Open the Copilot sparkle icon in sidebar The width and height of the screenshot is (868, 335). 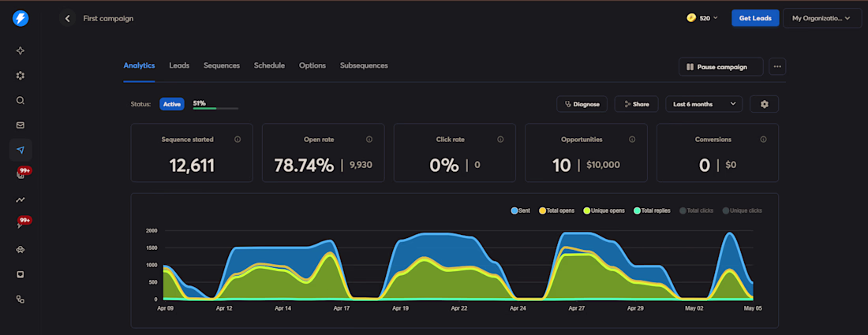click(21, 51)
